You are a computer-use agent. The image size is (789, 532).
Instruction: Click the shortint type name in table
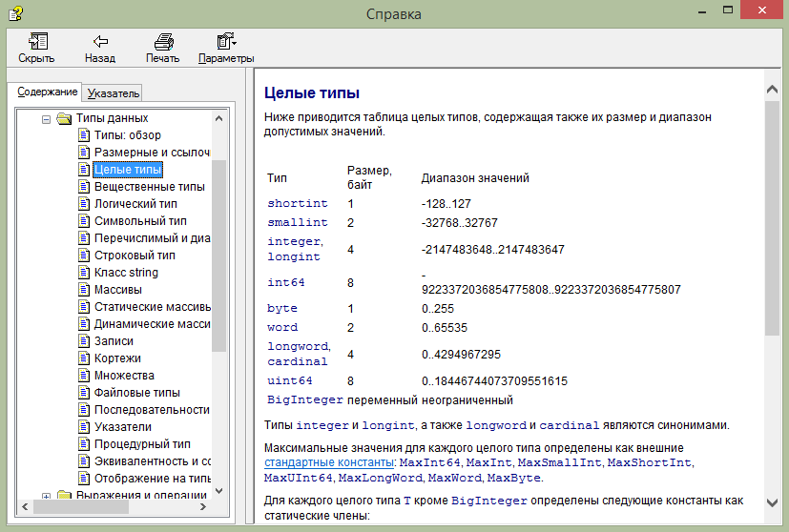298,203
